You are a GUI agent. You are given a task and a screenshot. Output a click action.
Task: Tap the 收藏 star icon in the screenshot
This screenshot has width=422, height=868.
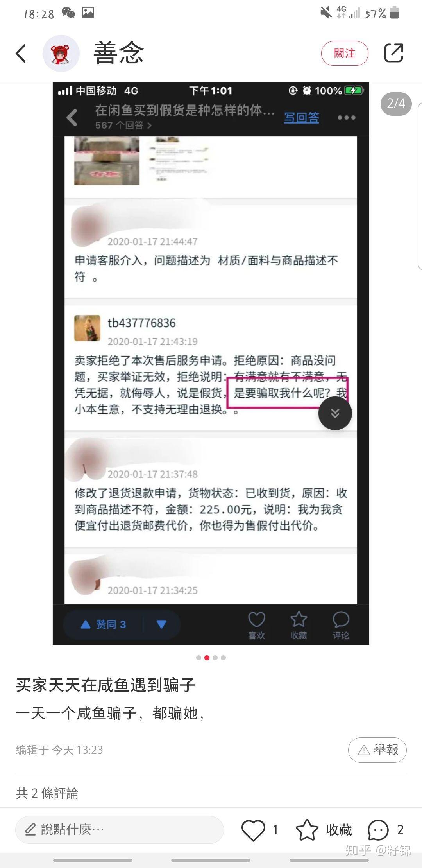point(299,625)
